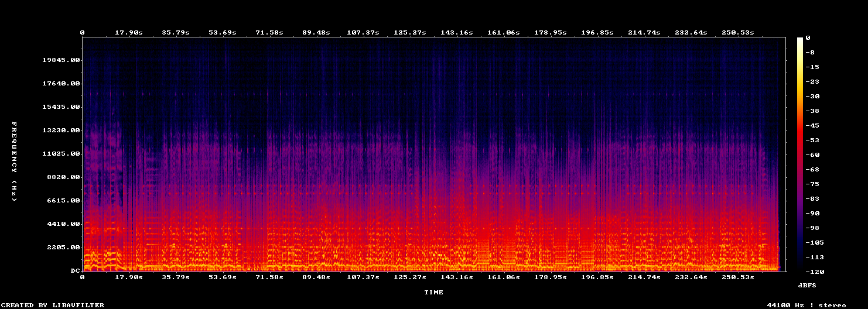Click the -38 dBFS scale value
Viewport: 868px width, 309px height.
[x=812, y=111]
